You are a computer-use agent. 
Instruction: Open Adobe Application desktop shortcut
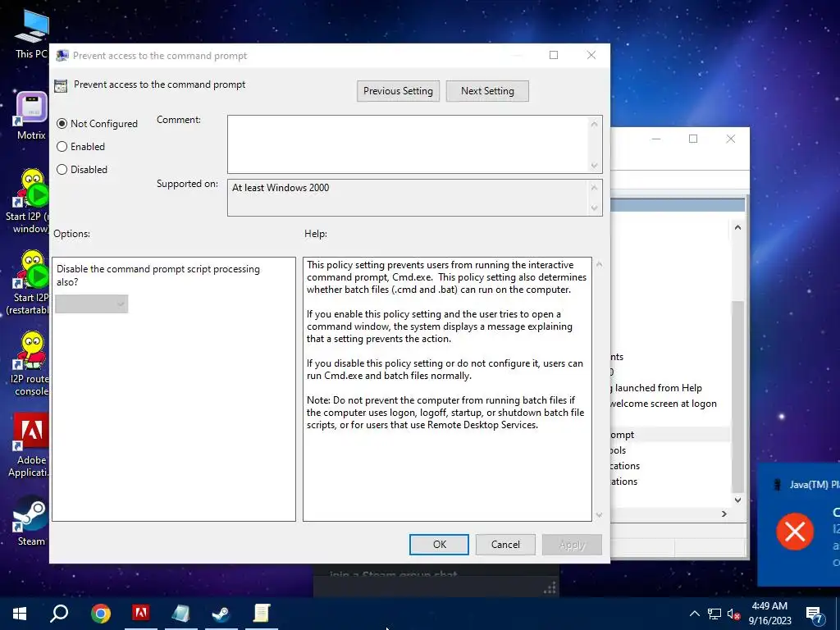click(x=30, y=445)
